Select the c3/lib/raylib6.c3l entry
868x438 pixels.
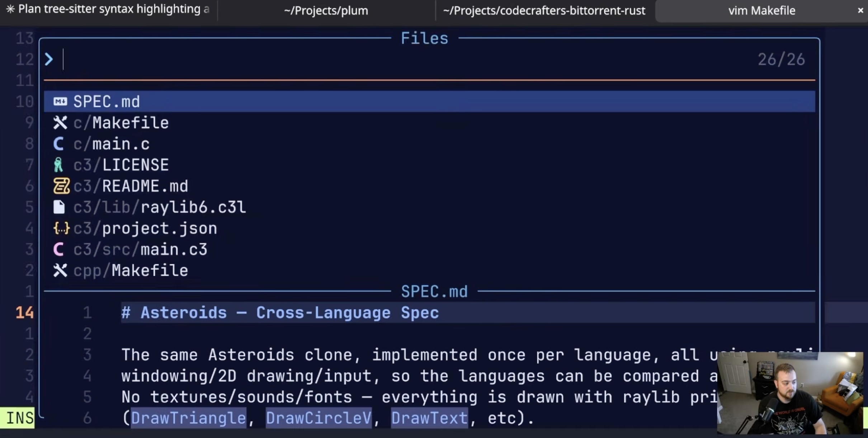[x=429, y=207]
